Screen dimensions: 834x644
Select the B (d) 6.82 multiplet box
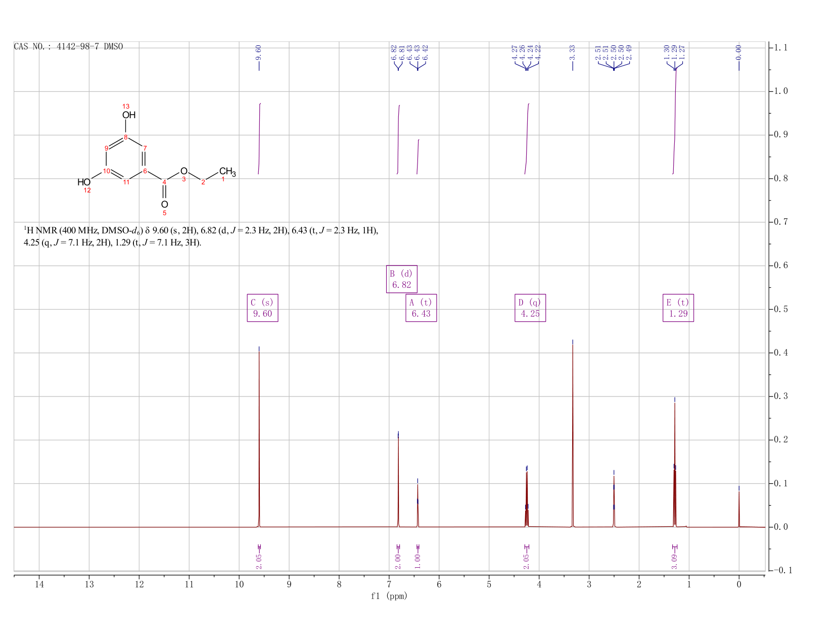(402, 279)
